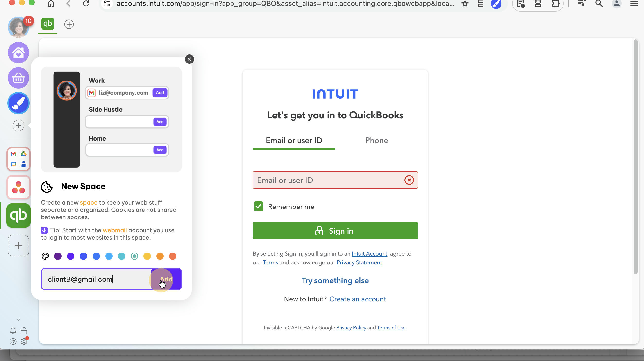Open reCAPTCHA Privacy Policy link
Viewport: 644px width, 361px height.
pyautogui.click(x=351, y=327)
